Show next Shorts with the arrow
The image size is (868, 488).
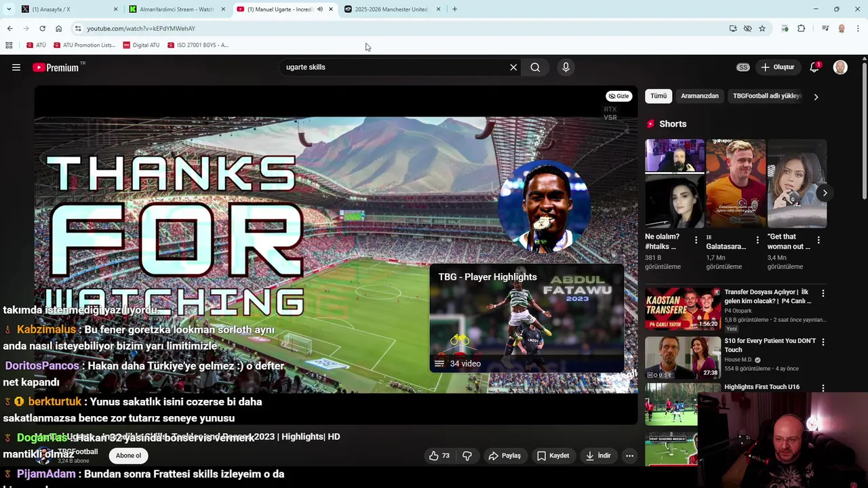pos(825,192)
